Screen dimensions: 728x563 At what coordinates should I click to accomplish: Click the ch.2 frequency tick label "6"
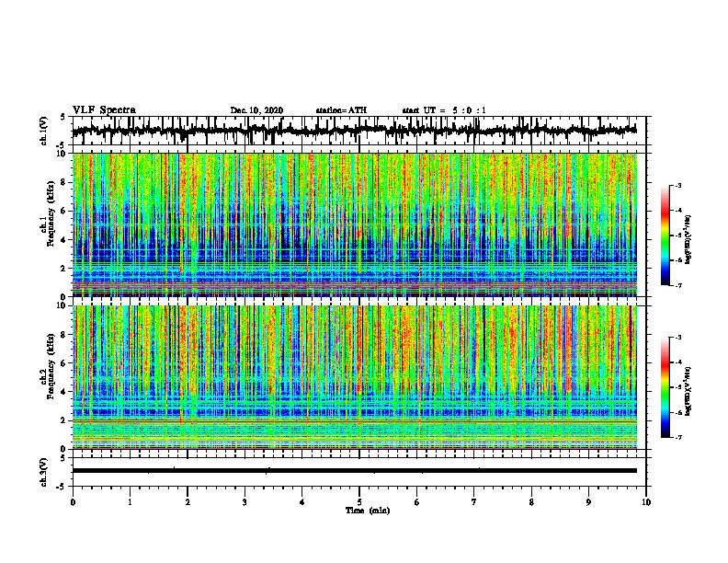pyautogui.click(x=64, y=363)
